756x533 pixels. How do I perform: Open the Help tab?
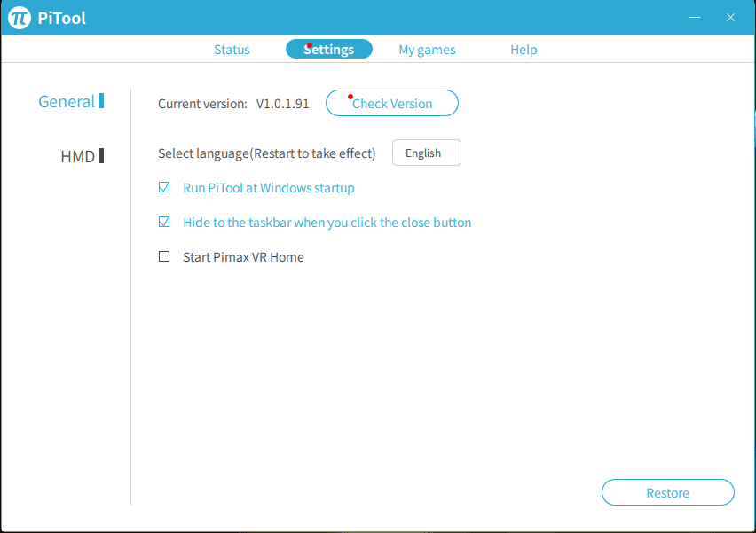(x=524, y=50)
